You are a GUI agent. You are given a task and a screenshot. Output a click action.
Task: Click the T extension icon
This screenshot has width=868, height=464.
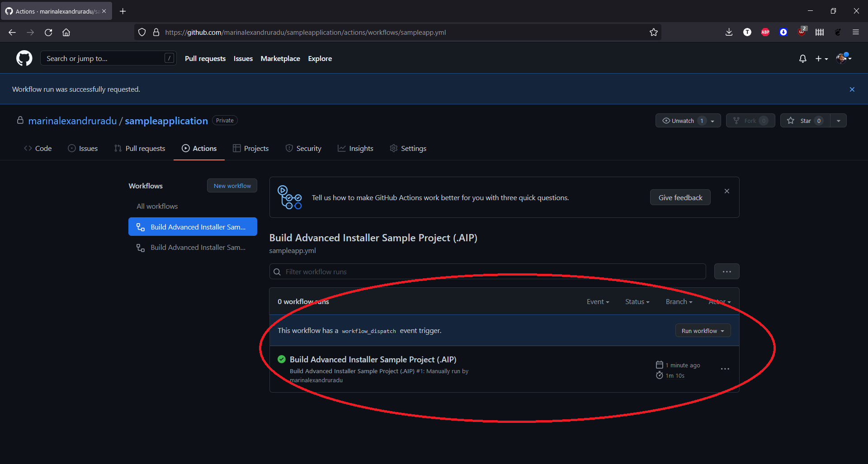click(747, 32)
